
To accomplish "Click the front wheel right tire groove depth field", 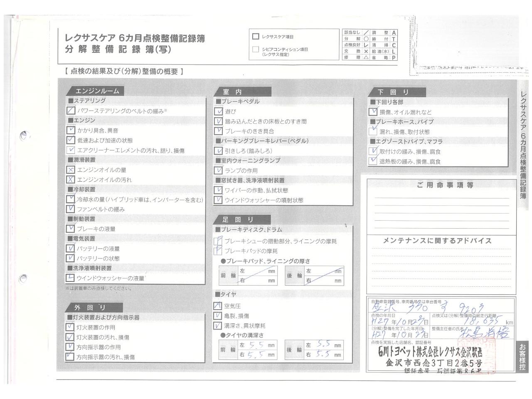I will pos(257,355).
